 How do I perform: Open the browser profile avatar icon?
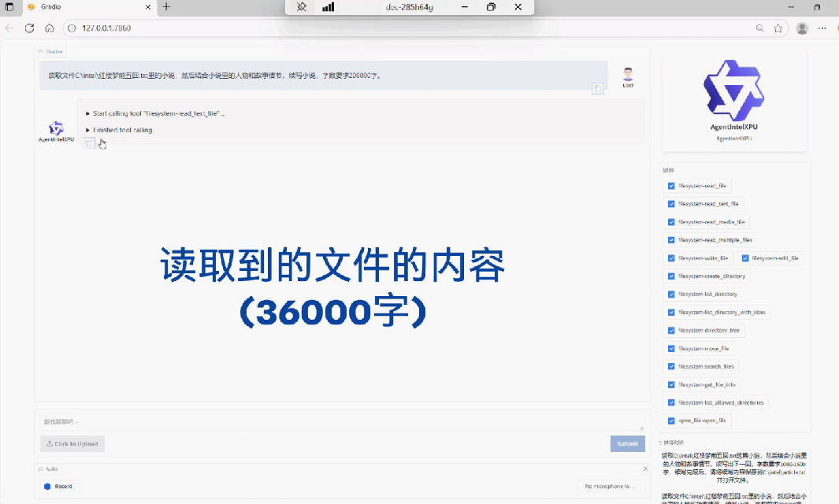[802, 28]
